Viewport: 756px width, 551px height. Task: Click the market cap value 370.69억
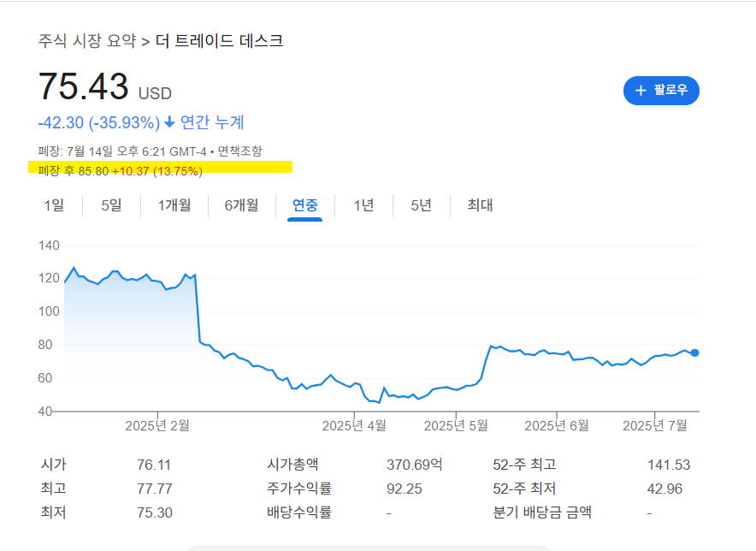point(414,465)
